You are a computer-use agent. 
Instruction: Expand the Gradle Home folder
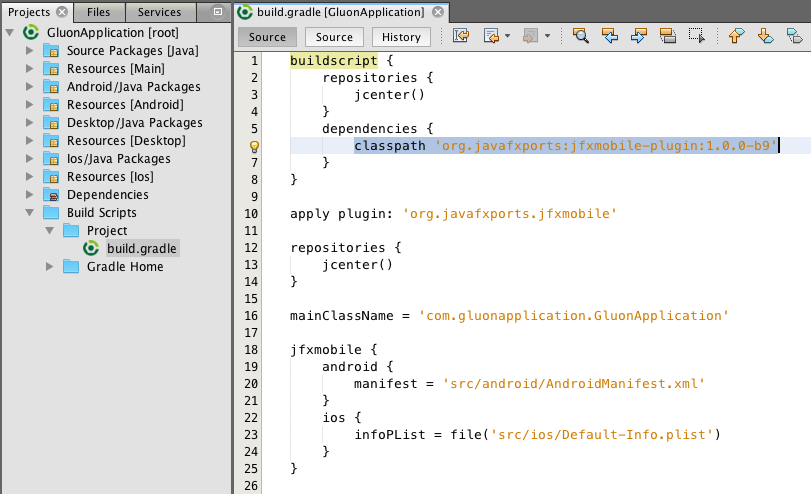coord(50,267)
